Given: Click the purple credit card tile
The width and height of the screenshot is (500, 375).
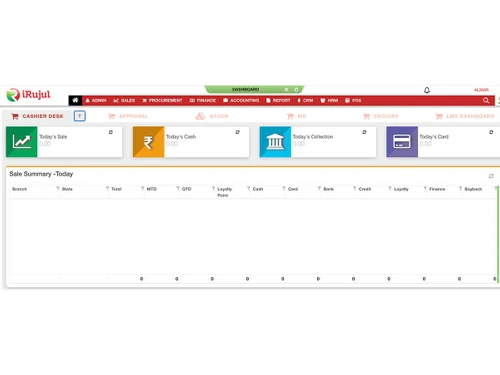Looking at the screenshot, I should (402, 142).
